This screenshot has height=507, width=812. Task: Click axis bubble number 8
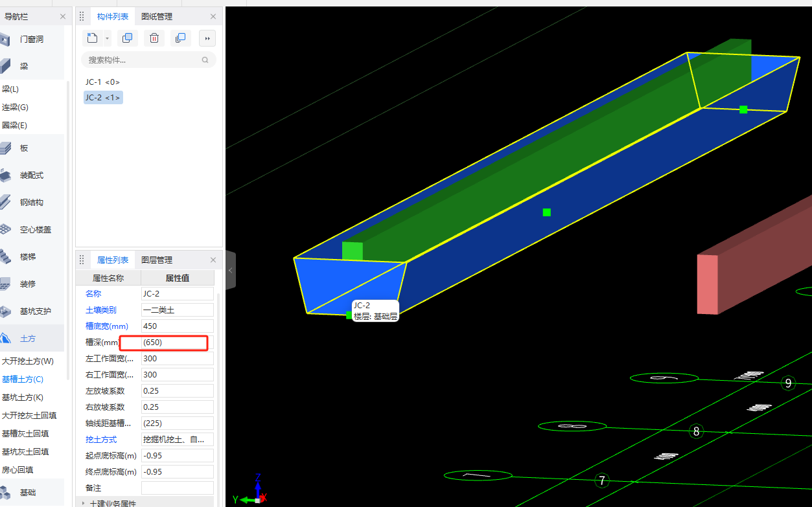pos(697,431)
